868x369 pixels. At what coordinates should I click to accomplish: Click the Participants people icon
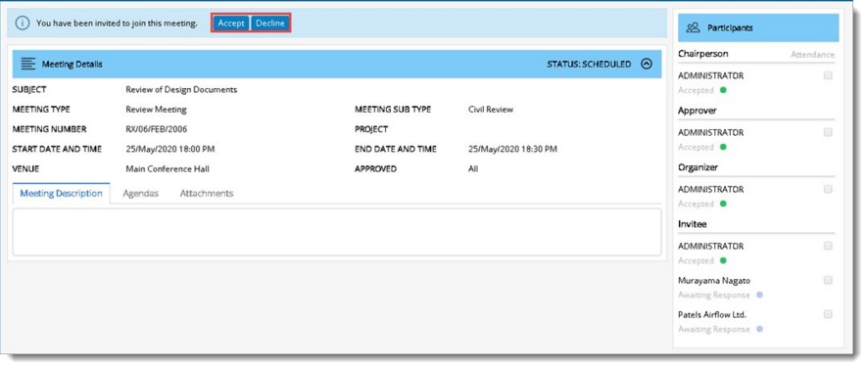pyautogui.click(x=693, y=27)
